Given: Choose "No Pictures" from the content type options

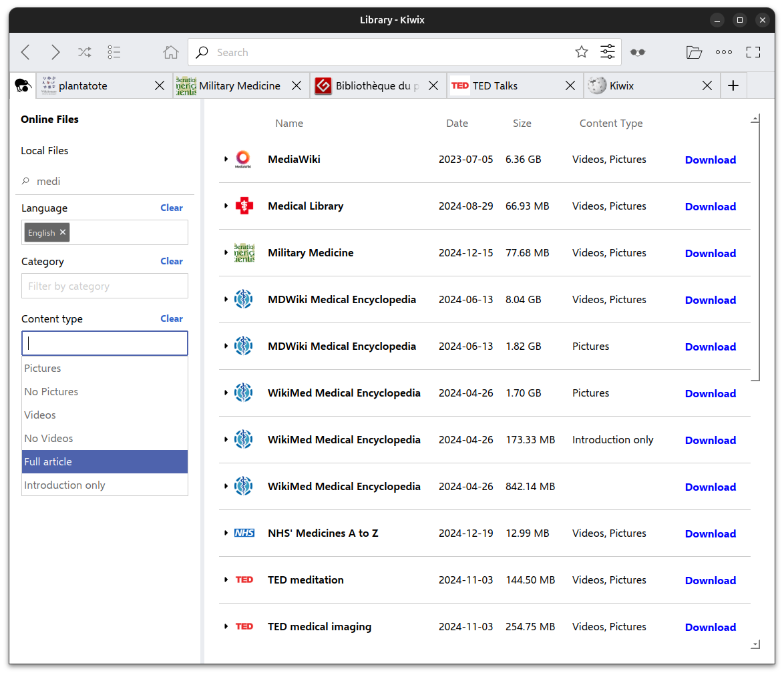Looking at the screenshot, I should (105, 391).
